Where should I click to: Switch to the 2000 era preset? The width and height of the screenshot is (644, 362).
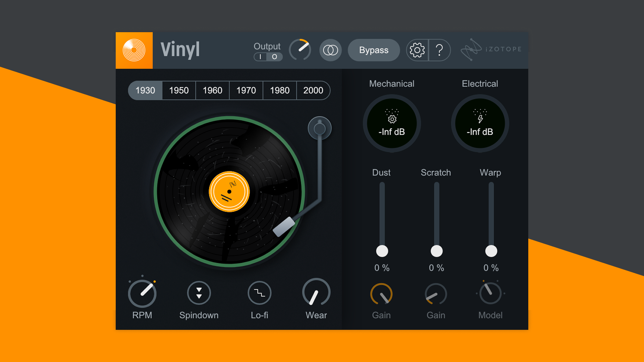313,90
